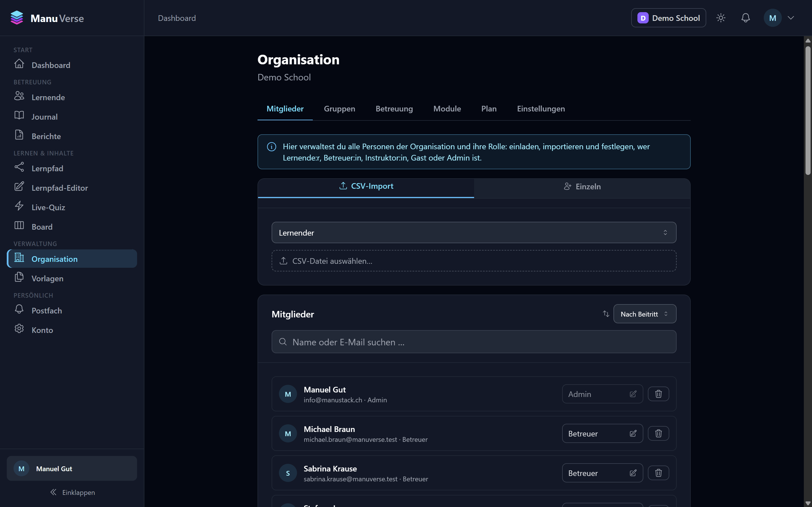This screenshot has width=812, height=507.
Task: Open the Demo School organisation switcher
Action: [668, 18]
